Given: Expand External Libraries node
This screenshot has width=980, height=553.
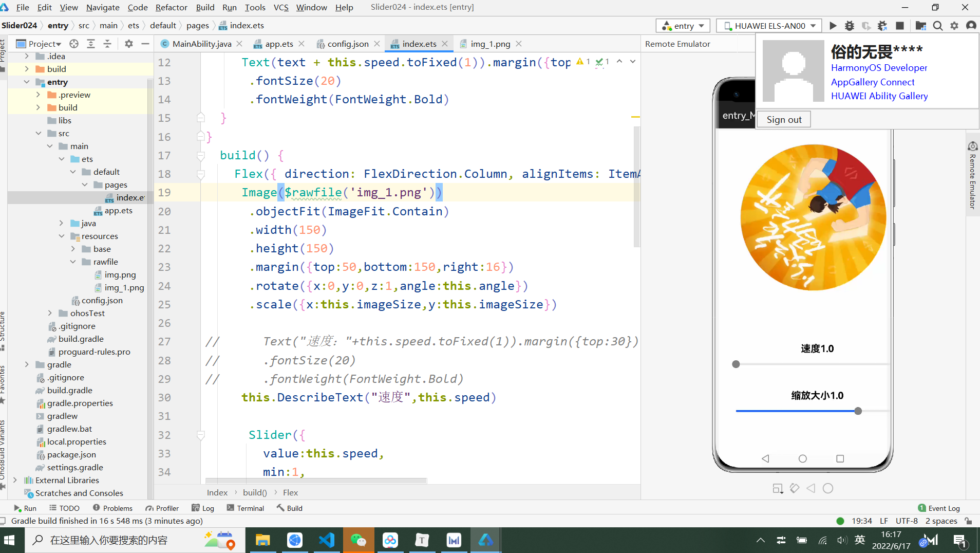Looking at the screenshot, I should click(x=15, y=480).
